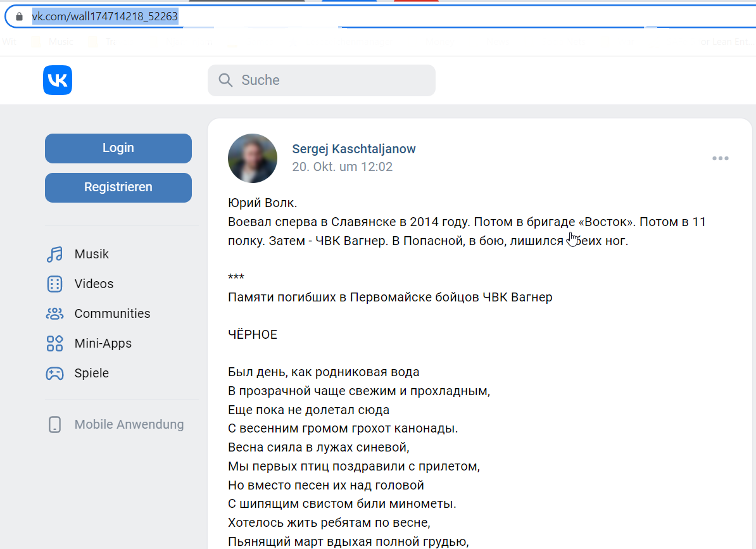Open the post timestamp 20. Okt. um 12:02
This screenshot has width=756, height=549.
[343, 167]
